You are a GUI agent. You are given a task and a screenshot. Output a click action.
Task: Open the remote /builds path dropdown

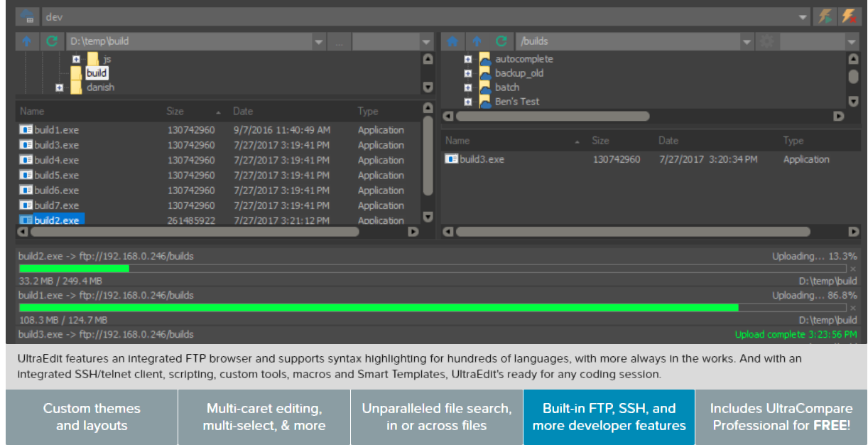[x=747, y=42]
